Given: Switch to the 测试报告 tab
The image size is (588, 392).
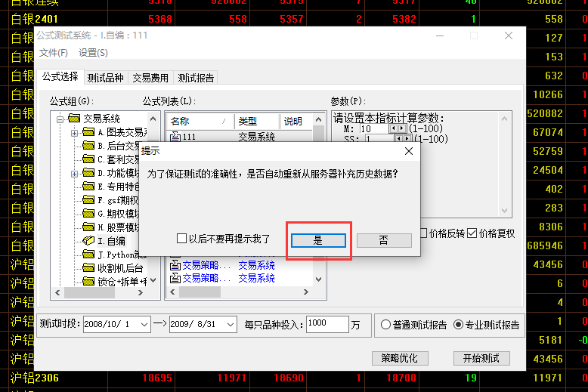Looking at the screenshot, I should click(x=196, y=78).
